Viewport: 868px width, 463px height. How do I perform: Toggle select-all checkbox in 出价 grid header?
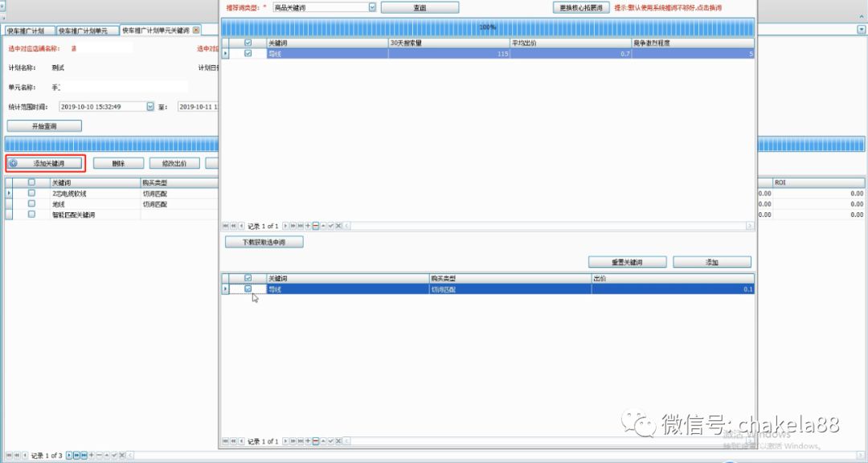tap(248, 278)
